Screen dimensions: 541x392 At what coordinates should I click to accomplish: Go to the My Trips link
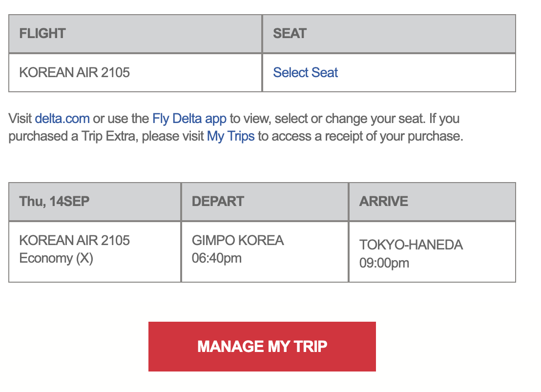point(231,136)
